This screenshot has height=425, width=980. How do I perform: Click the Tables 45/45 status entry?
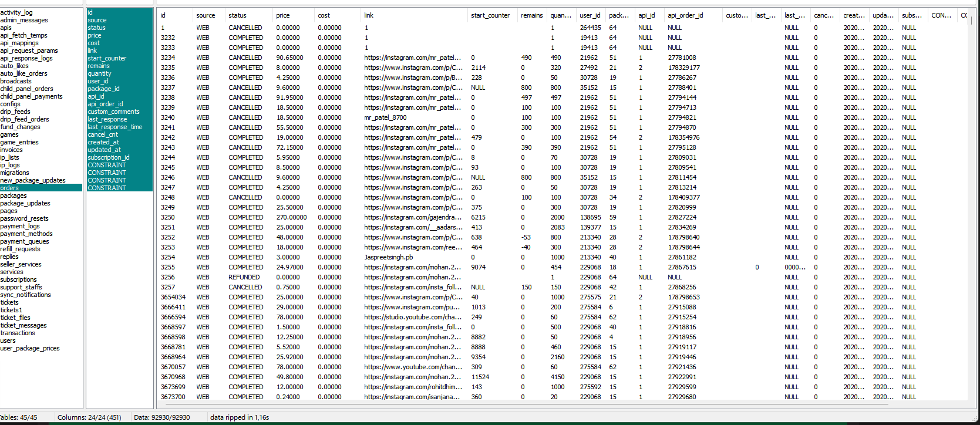[19, 417]
